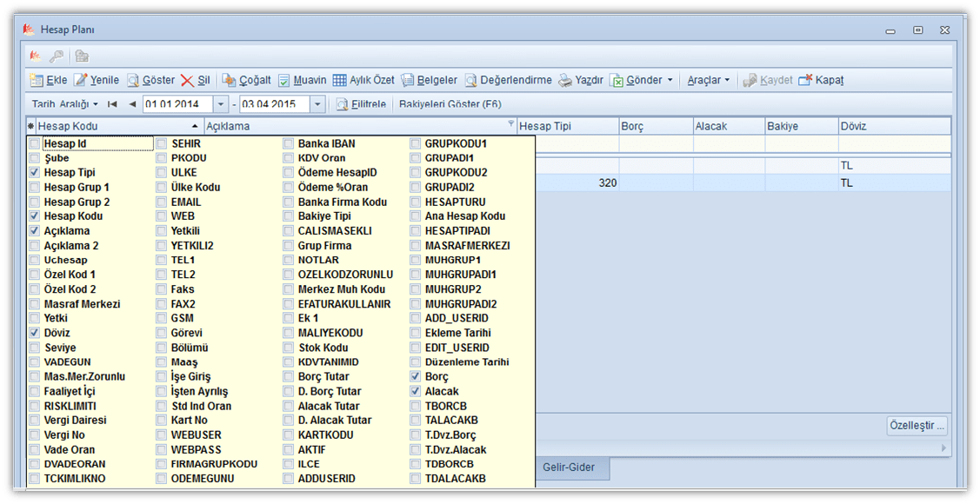Enable the Vergi No column checkbox
This screenshot has width=980, height=504.
click(35, 435)
